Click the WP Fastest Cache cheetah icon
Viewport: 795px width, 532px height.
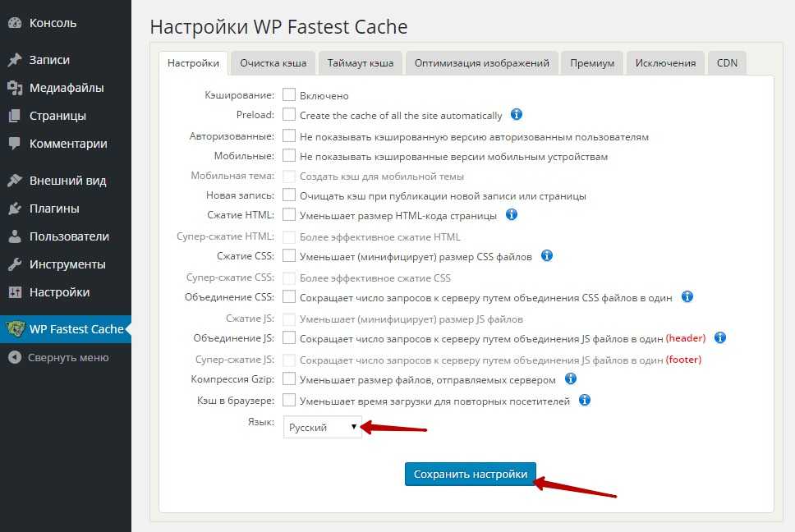tap(16, 329)
